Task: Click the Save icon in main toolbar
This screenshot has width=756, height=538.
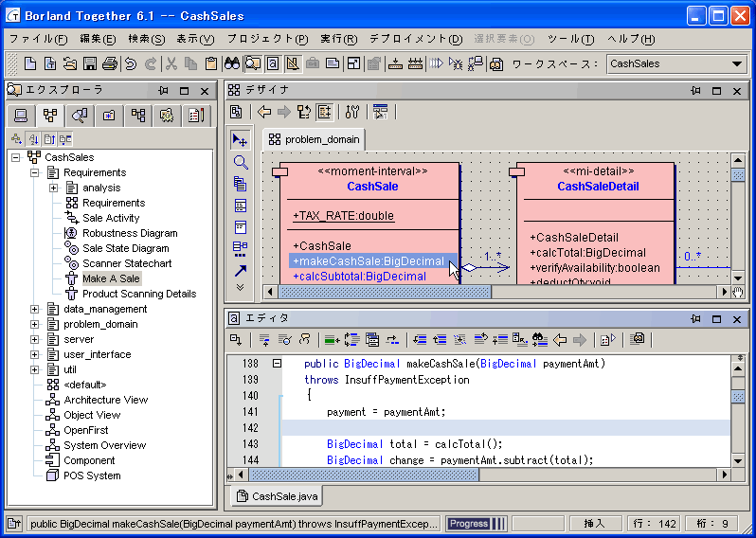Action: pos(90,63)
